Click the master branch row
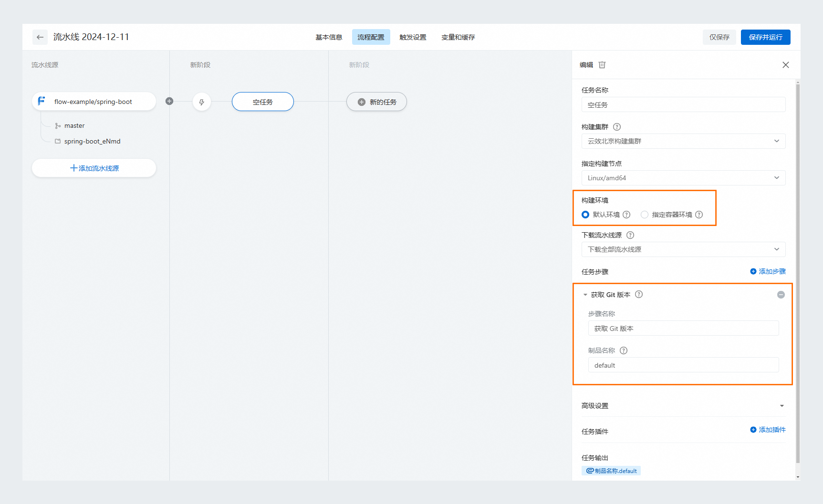Viewport: 823px width, 504px height. (x=70, y=126)
